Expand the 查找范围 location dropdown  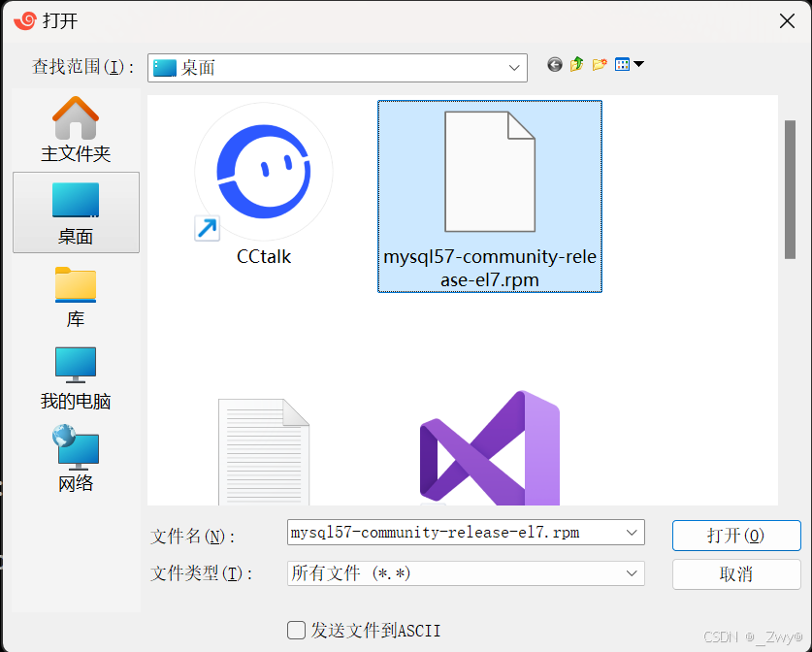514,68
